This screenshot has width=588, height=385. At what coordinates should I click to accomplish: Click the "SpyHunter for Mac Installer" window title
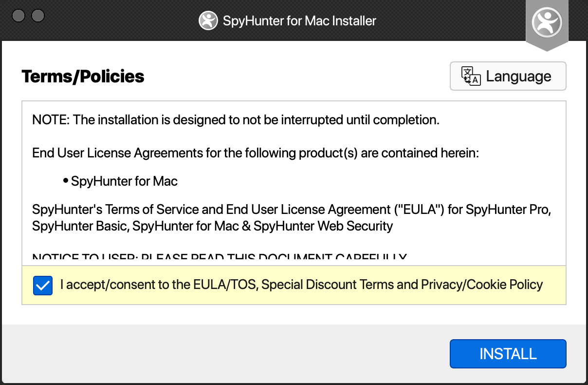[299, 21]
